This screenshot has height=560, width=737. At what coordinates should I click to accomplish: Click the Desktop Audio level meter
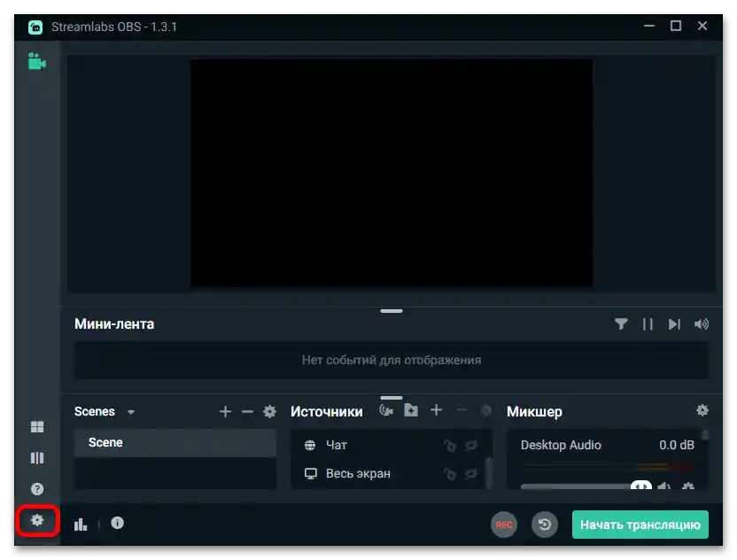point(608,467)
